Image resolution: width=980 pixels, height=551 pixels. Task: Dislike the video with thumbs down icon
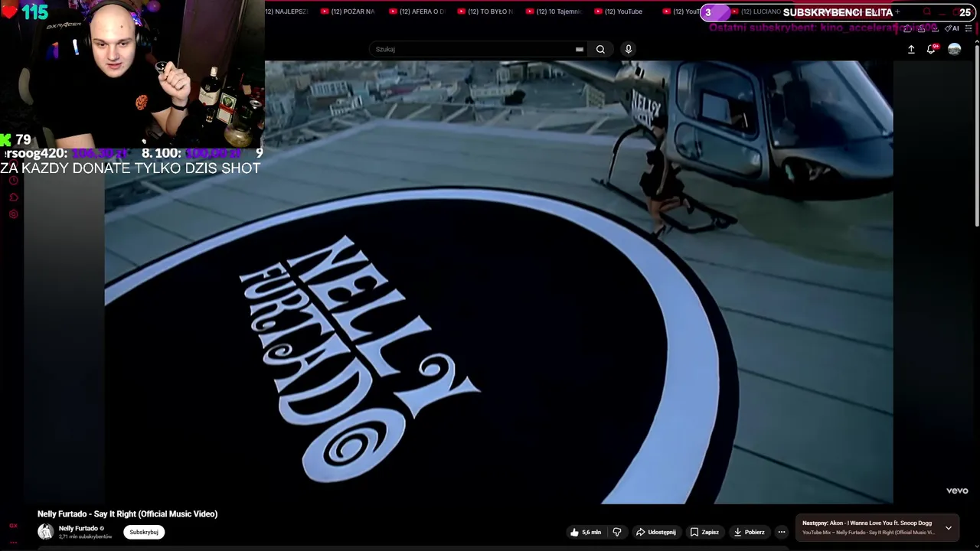617,532
